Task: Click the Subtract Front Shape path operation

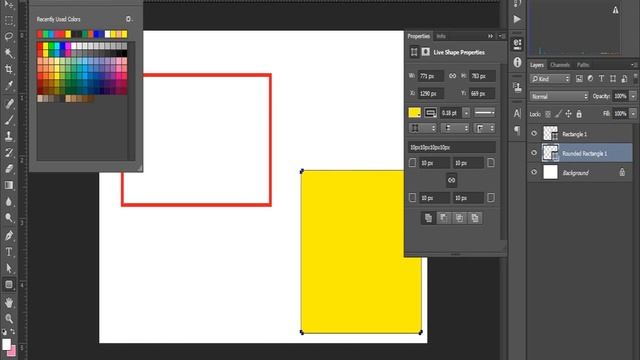Action: click(443, 218)
